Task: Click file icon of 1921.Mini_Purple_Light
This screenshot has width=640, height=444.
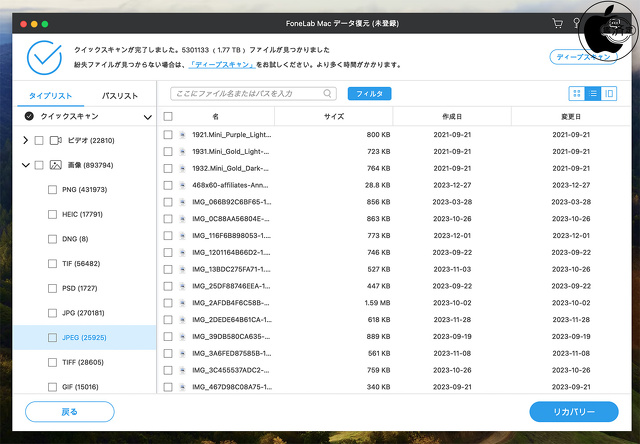Action: 182,135
